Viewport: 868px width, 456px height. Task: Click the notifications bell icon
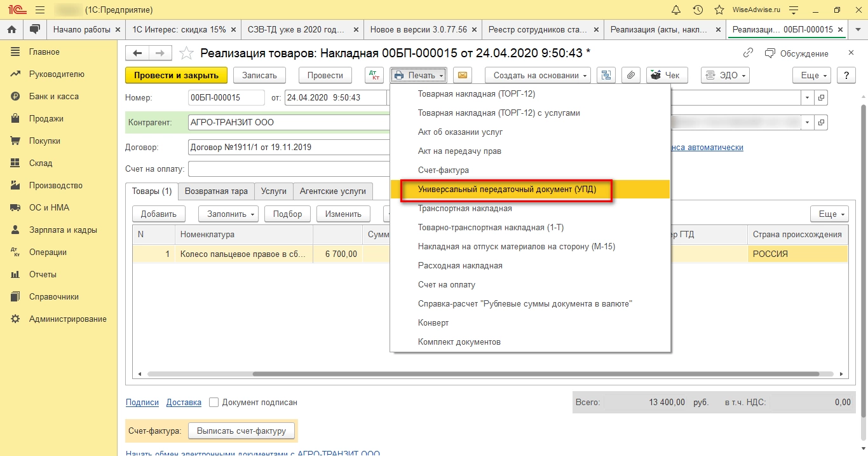click(x=676, y=10)
